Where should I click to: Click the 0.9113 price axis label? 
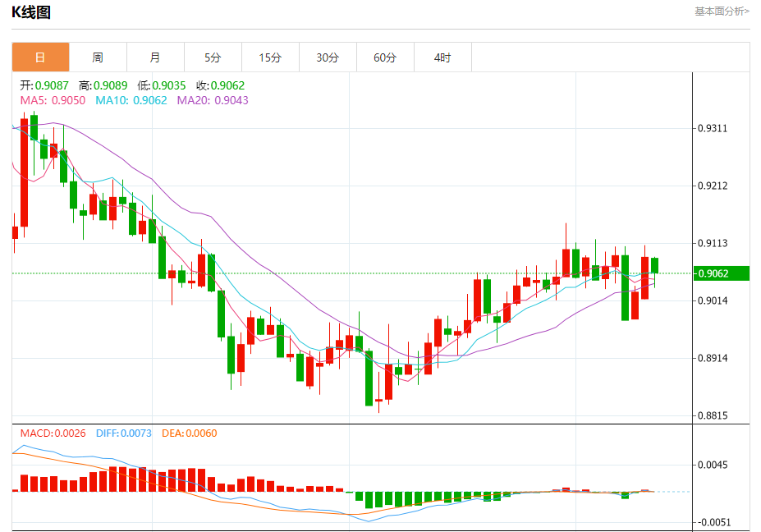(x=713, y=243)
